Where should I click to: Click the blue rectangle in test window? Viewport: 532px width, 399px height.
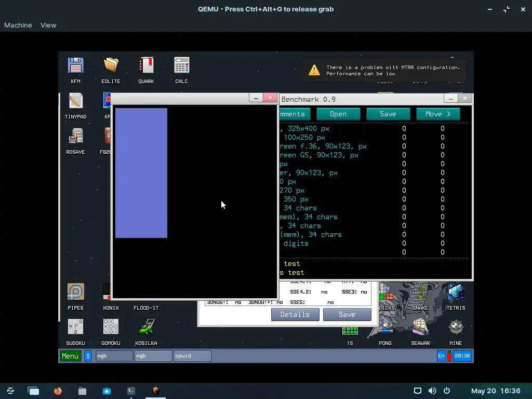pos(141,173)
